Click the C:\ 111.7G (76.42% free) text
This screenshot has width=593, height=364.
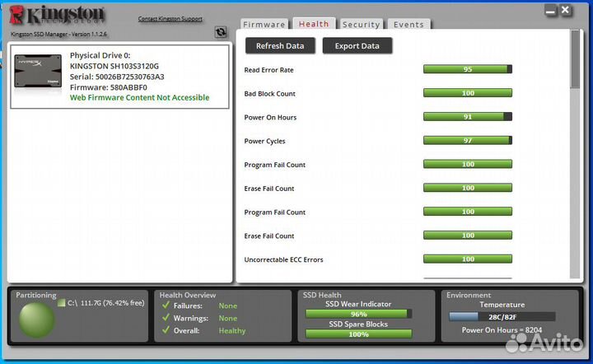106,303
